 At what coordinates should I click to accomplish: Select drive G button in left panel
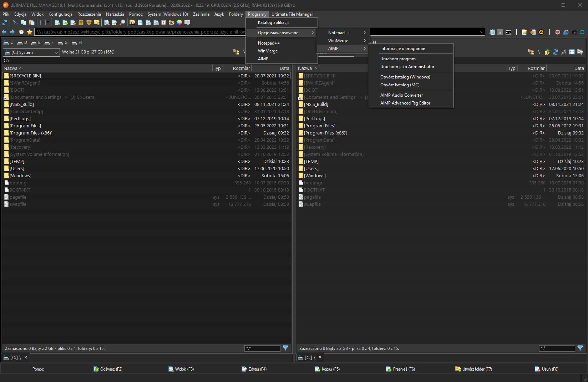click(63, 42)
